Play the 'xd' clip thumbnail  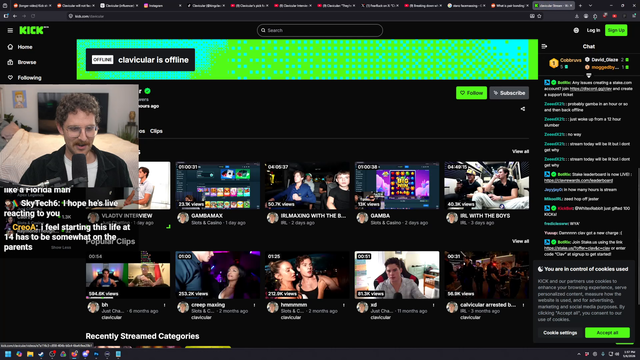(397, 275)
